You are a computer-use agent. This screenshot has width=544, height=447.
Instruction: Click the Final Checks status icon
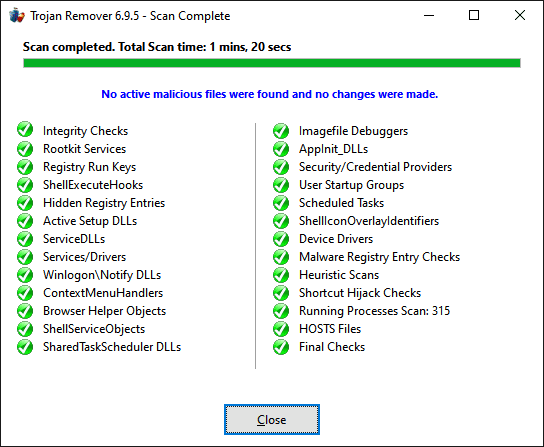pyautogui.click(x=281, y=347)
